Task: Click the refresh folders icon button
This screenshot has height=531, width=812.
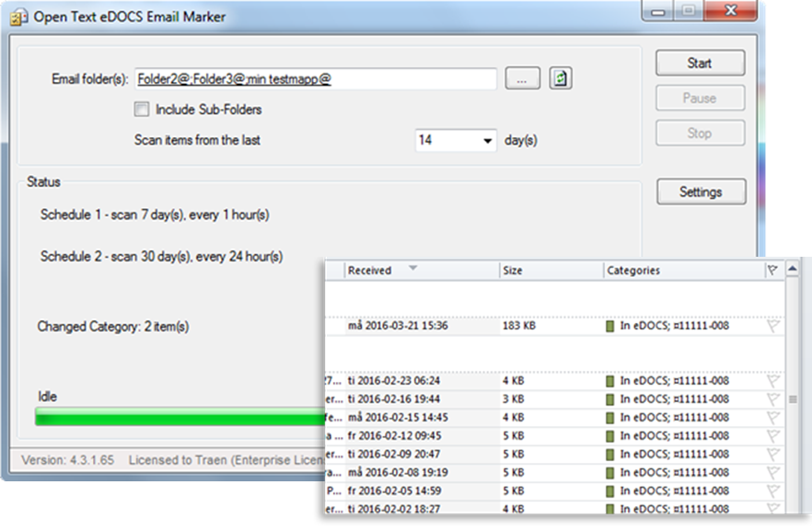Action: (561, 78)
